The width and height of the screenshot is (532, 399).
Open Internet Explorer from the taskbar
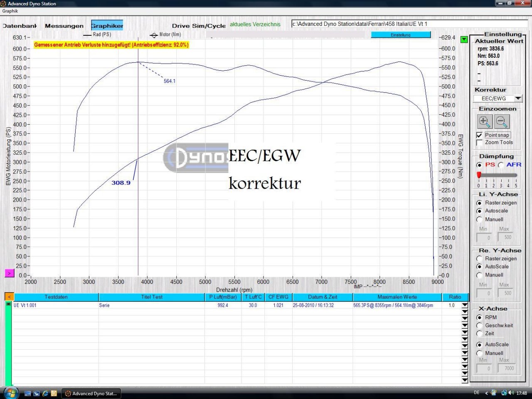45,393
